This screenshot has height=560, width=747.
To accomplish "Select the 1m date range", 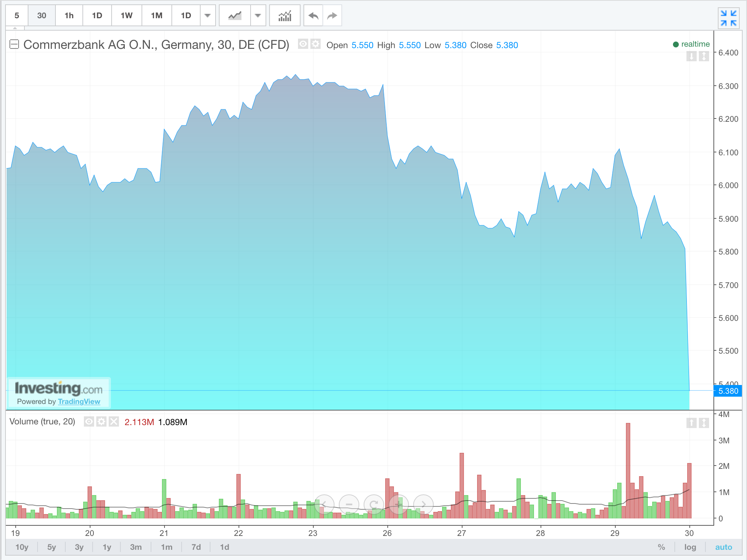I will pyautogui.click(x=167, y=547).
